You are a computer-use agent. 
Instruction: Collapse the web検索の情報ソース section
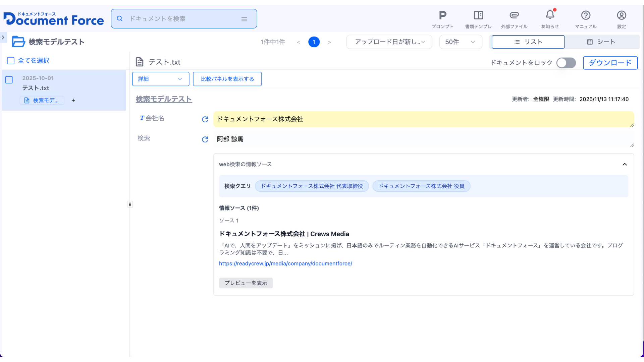click(x=625, y=164)
